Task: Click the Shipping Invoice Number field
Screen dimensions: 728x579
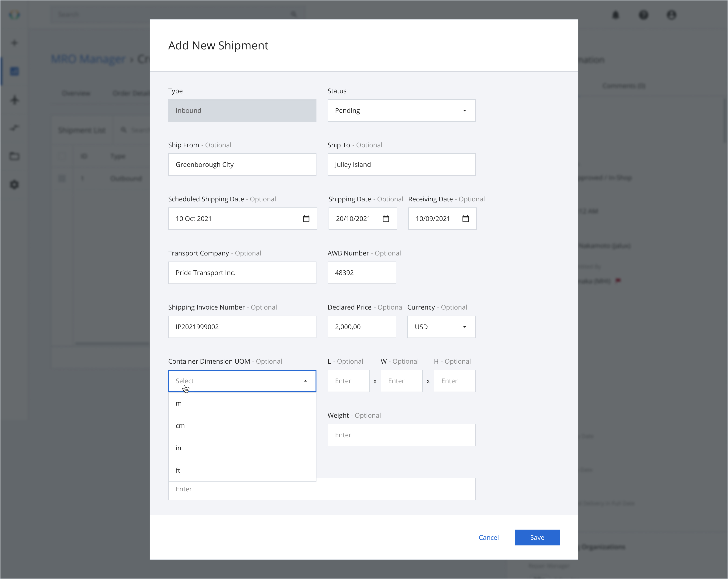Action: pyautogui.click(x=242, y=327)
